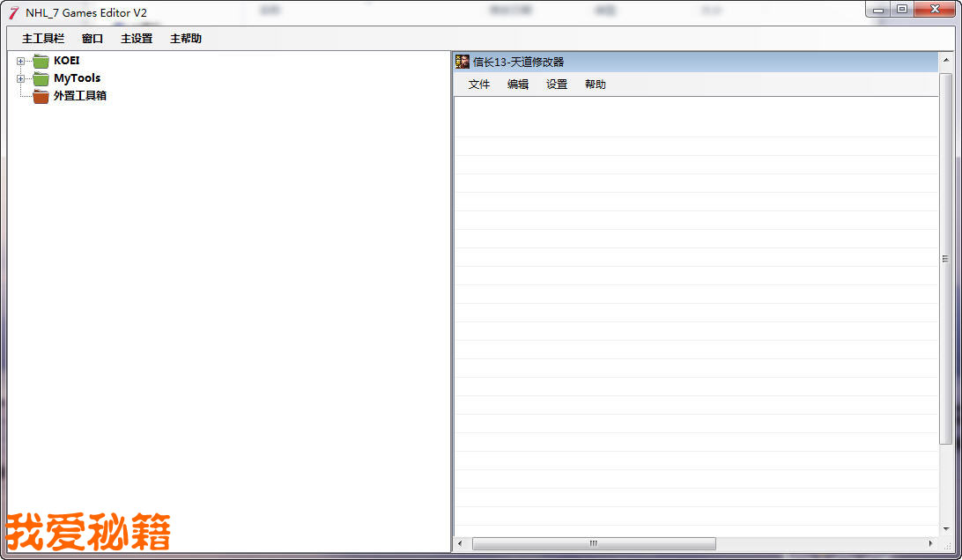Open the 主帮助 menu
The width and height of the screenshot is (962, 560).
click(x=186, y=39)
